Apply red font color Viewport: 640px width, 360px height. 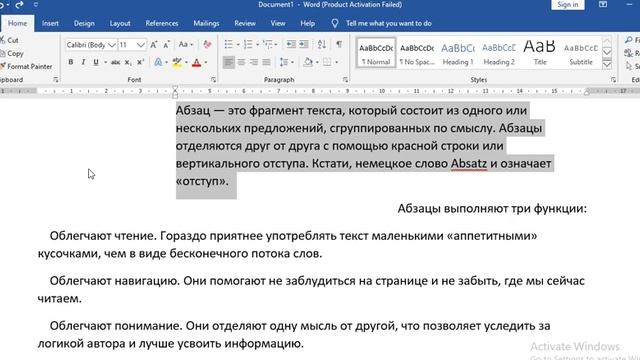click(x=196, y=62)
